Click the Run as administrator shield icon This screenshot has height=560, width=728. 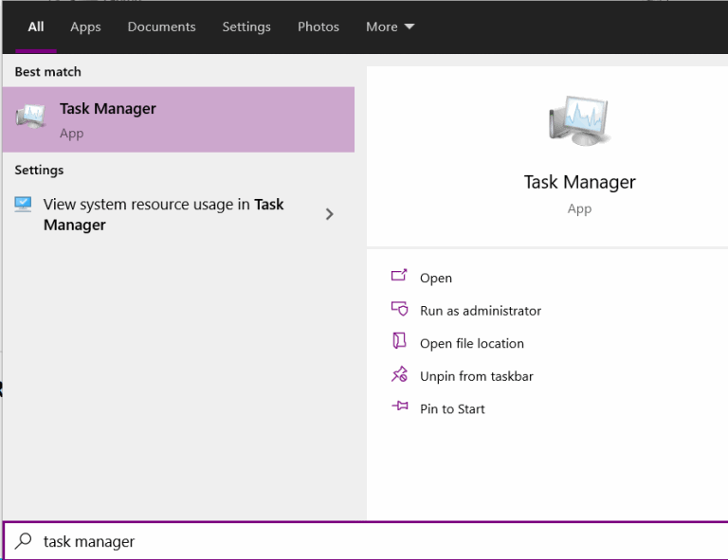click(399, 309)
